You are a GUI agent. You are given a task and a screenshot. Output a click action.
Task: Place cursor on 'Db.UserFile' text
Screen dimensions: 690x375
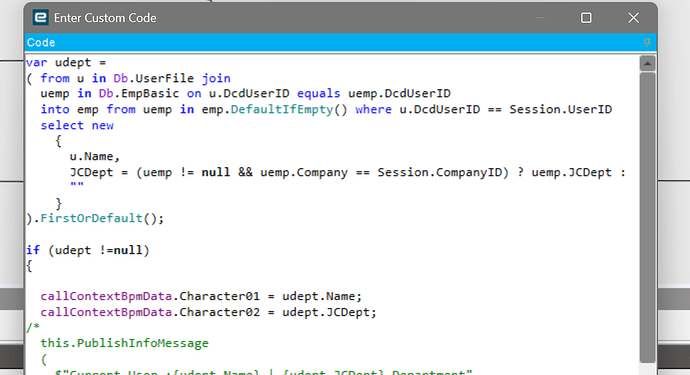point(154,78)
